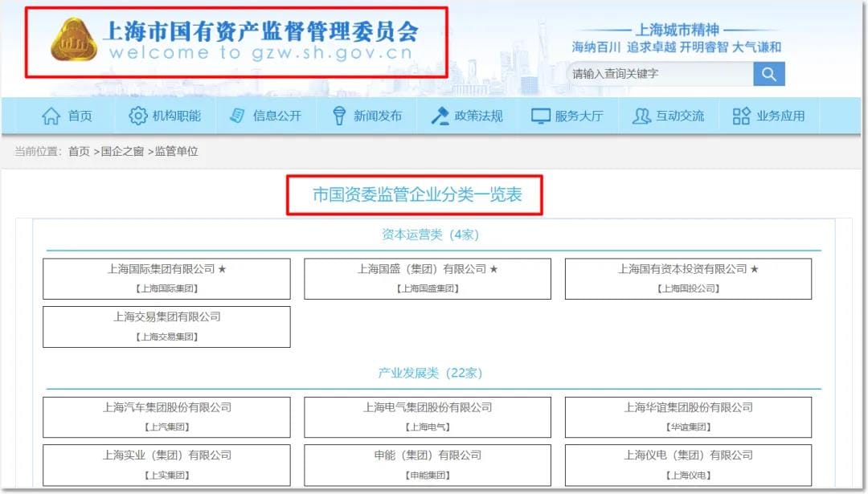Click the 上海城市精神 slogan heading
Image resolution: width=868 pixels, height=494 pixels.
(677, 30)
